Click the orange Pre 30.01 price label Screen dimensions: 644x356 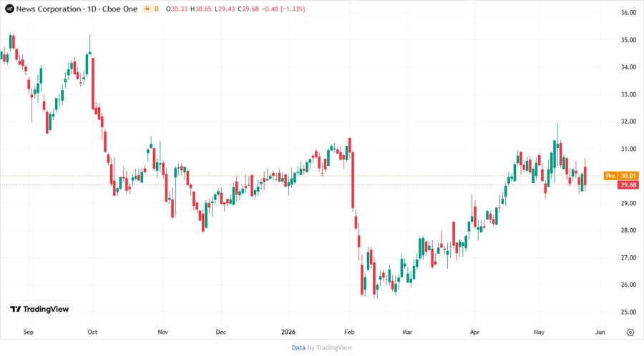click(621, 176)
